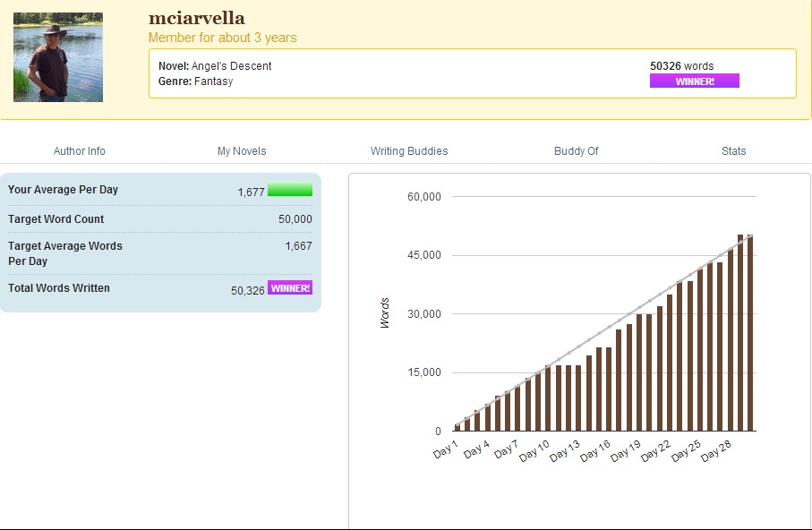This screenshot has width=812, height=530.
Task: Open the mciarvella username heading
Action: click(x=196, y=18)
